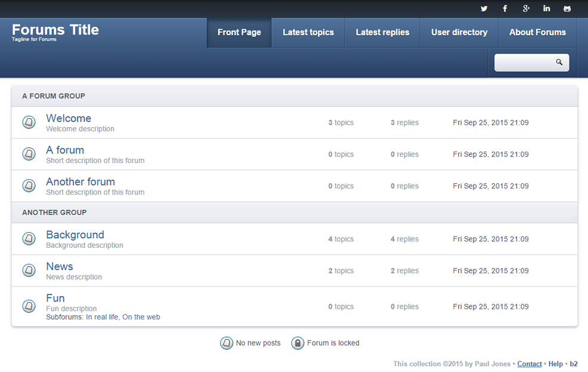
Task: Click the status icon beside A forum
Action: click(x=29, y=154)
